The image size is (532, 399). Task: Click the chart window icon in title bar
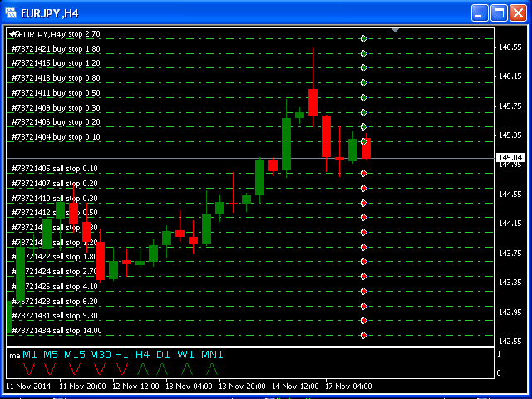[x=12, y=12]
